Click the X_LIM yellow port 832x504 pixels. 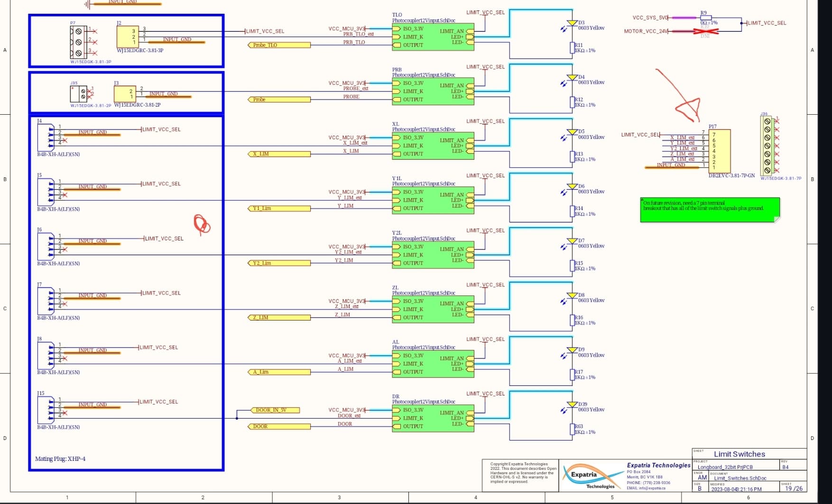[279, 154]
